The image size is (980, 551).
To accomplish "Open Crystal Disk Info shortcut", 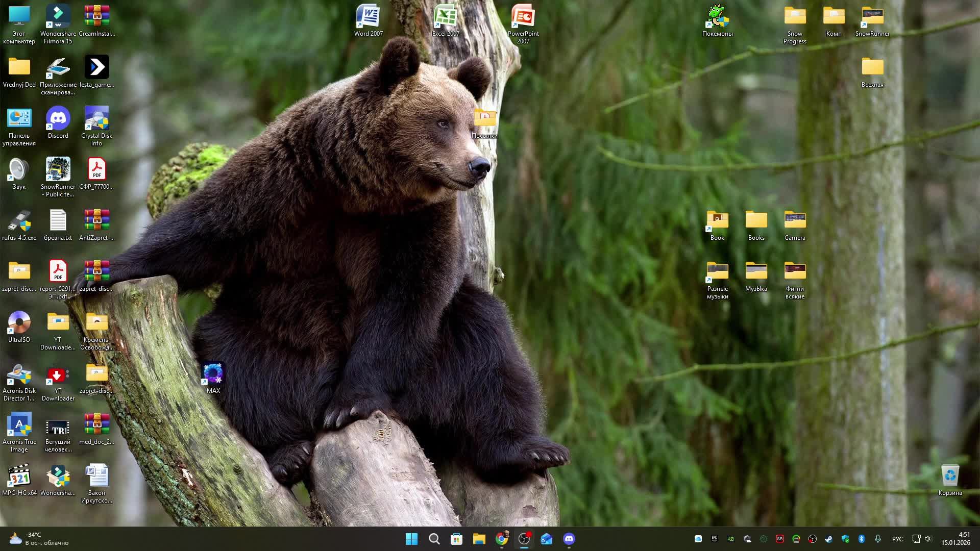I will (96, 125).
